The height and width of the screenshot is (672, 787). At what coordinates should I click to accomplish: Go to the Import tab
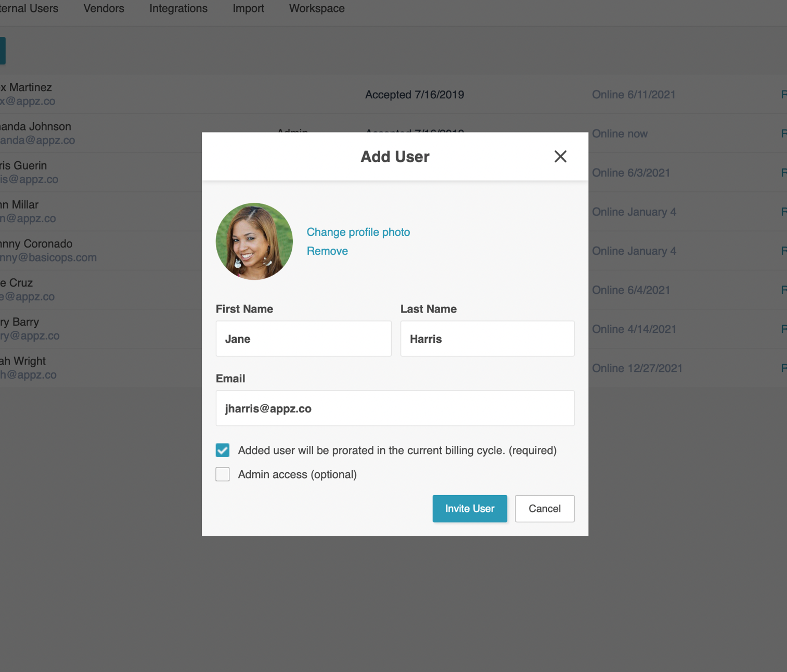click(249, 8)
